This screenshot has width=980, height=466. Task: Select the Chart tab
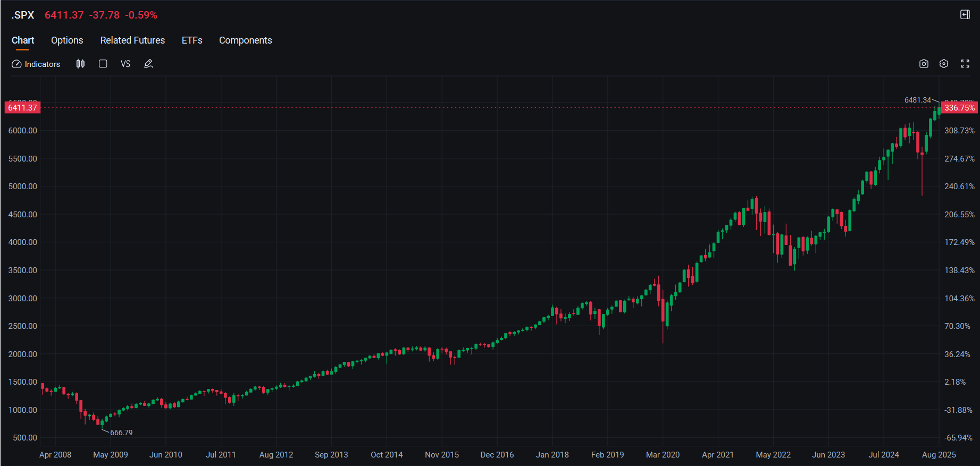pos(23,40)
